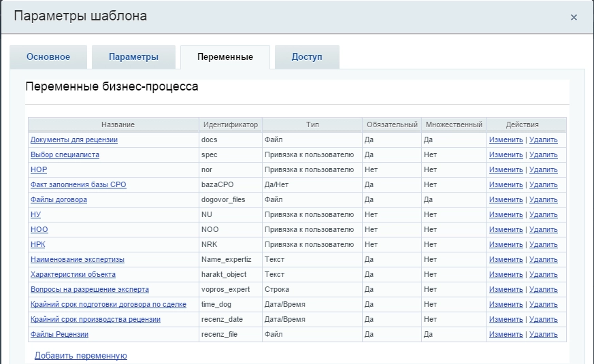Edit the Факт заполнения базы СРО row

pyautogui.click(x=506, y=185)
